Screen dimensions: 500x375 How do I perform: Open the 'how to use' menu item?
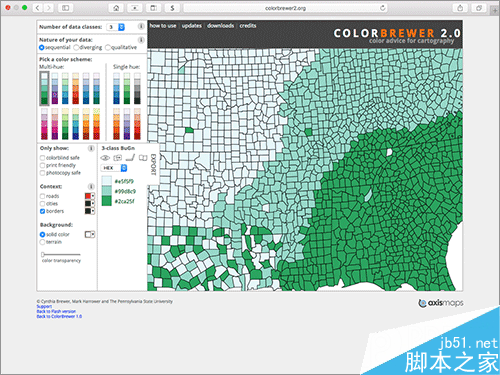pos(163,26)
